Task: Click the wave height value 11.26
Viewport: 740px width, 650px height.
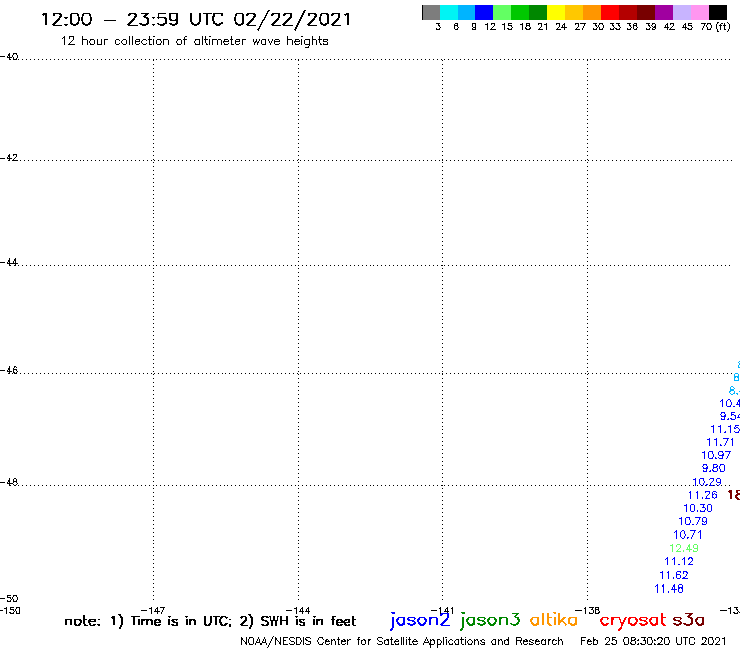Action: tap(703, 495)
